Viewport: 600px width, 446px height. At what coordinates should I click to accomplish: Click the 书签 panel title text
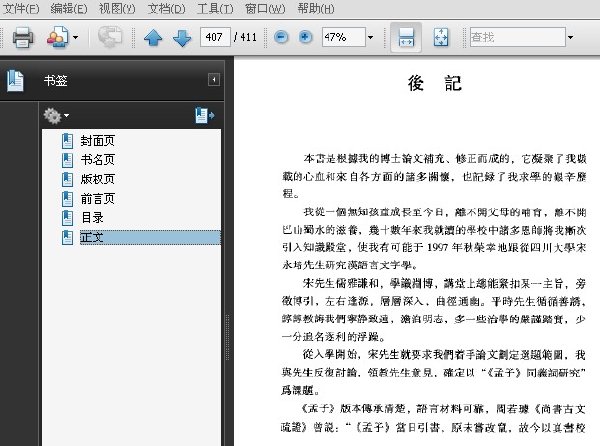(55, 80)
